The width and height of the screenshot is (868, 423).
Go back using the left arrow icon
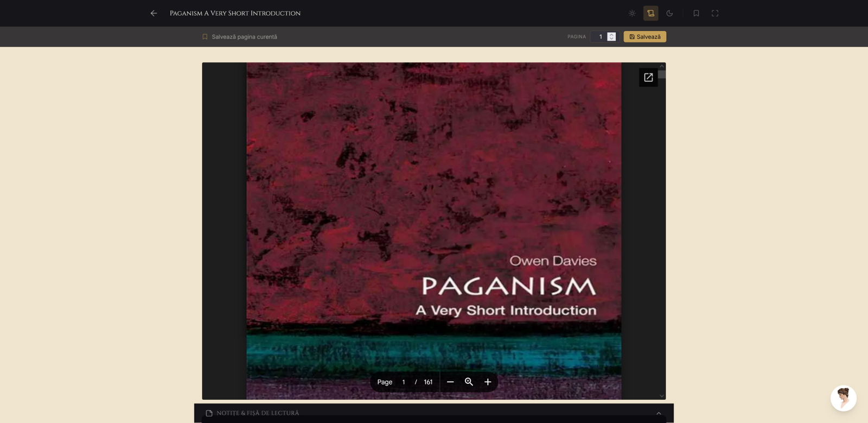coord(154,13)
